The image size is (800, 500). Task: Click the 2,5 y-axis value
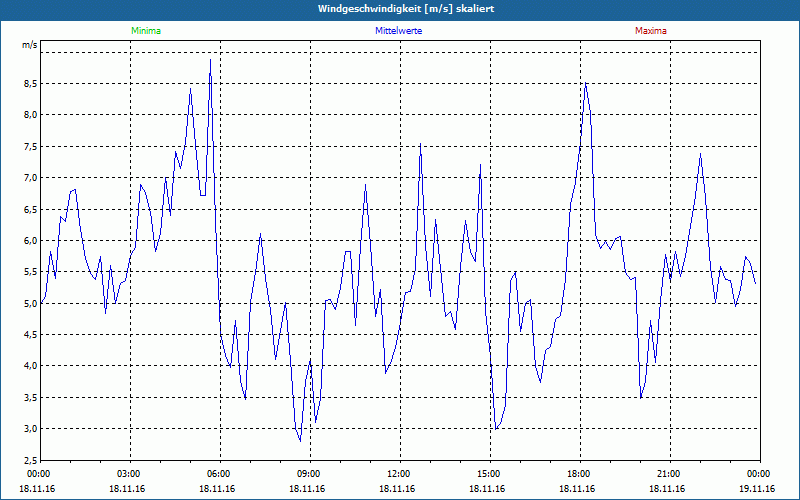(x=31, y=460)
